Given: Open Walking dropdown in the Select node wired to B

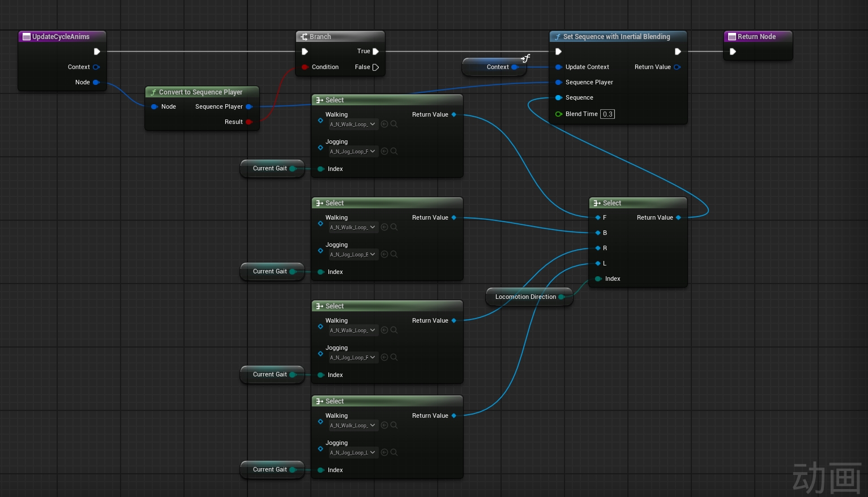Looking at the screenshot, I should tap(353, 227).
